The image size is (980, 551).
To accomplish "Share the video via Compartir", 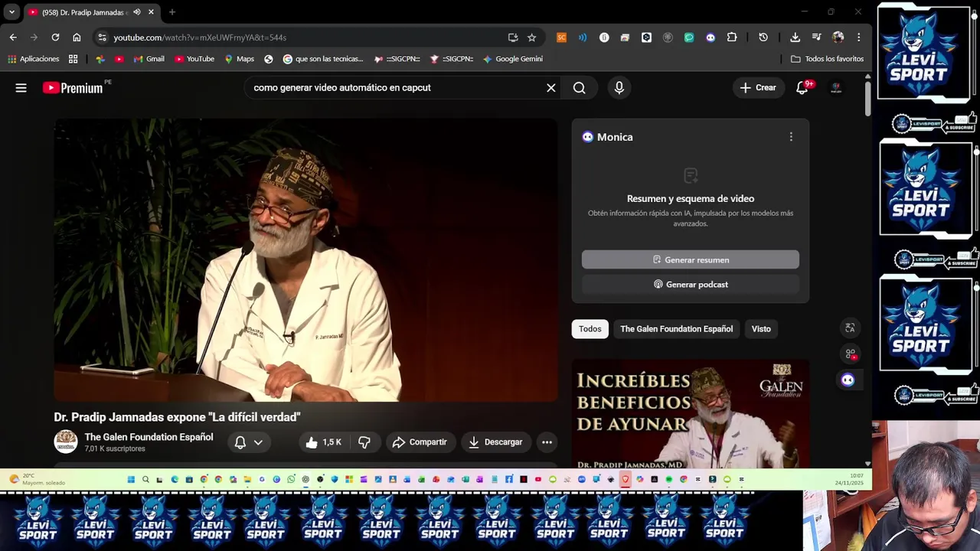I will tap(420, 442).
